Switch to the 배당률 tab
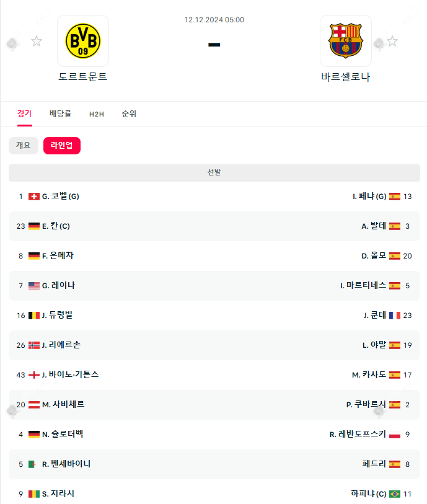 point(60,114)
